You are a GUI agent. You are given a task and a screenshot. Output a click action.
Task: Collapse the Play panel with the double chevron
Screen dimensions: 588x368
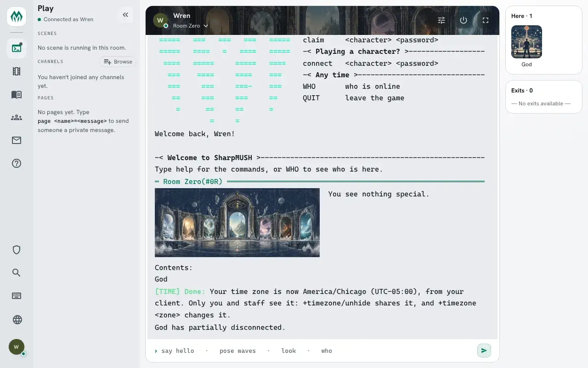point(125,15)
